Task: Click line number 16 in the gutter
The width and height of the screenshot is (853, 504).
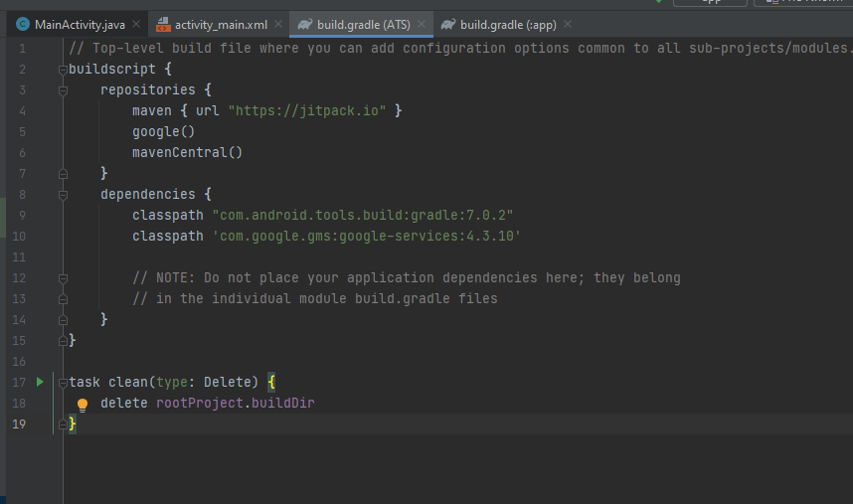Action: (x=19, y=362)
